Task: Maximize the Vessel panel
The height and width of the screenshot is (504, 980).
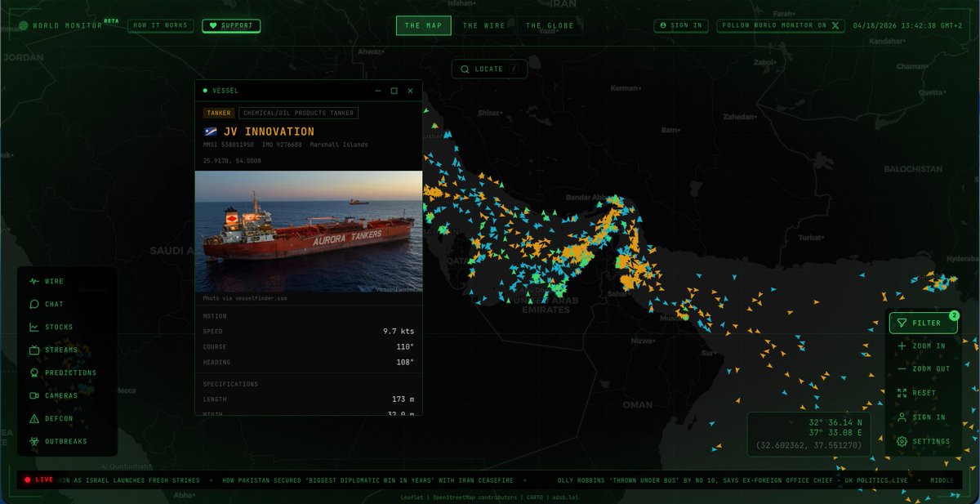Action: 394,91
